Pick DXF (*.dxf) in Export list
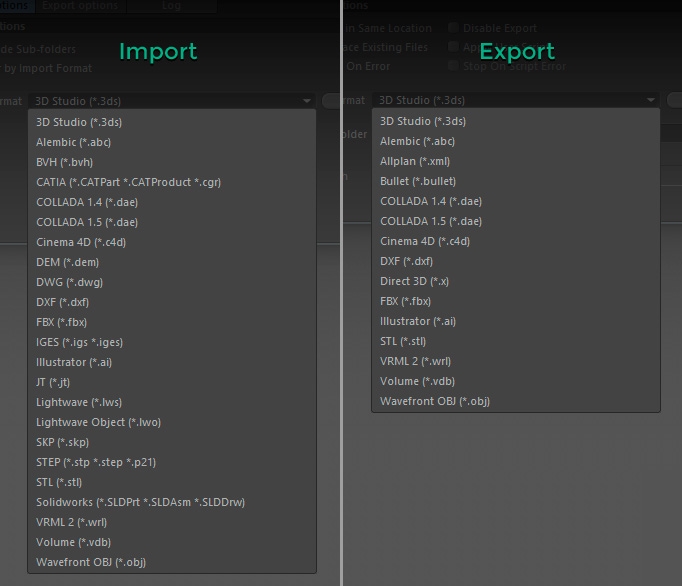 coord(516,261)
